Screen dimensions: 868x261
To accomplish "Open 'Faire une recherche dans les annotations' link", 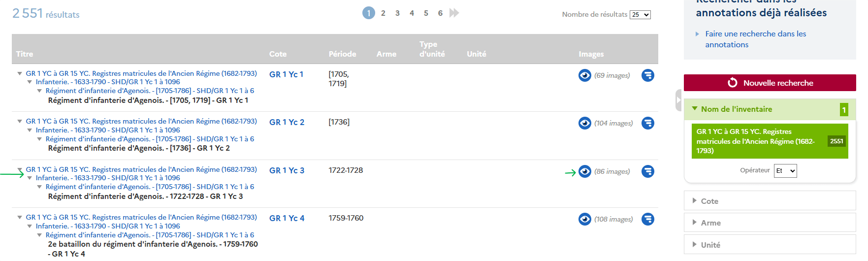I will pyautogui.click(x=755, y=39).
